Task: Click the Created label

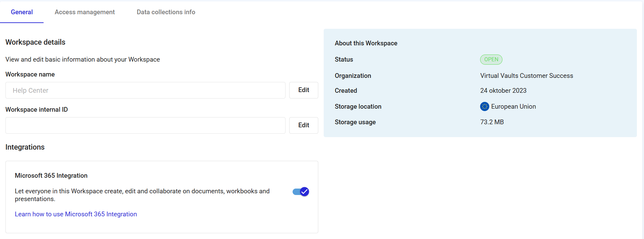Action: click(346, 91)
